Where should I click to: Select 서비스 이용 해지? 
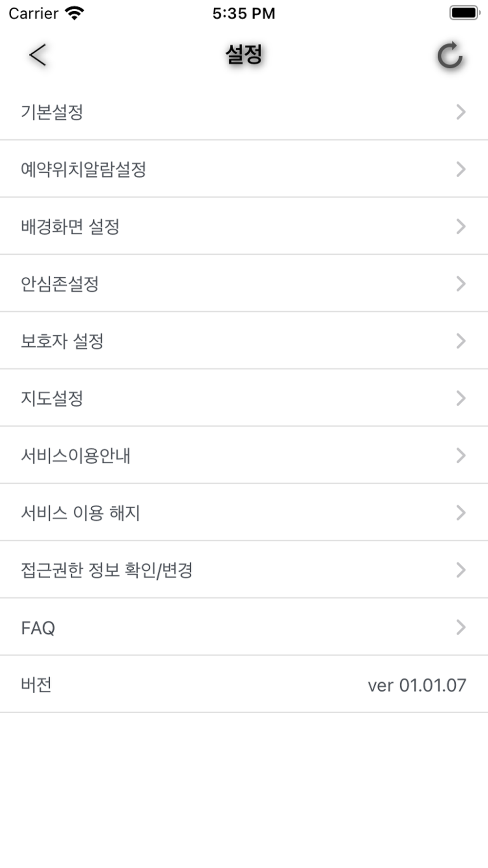(x=244, y=513)
